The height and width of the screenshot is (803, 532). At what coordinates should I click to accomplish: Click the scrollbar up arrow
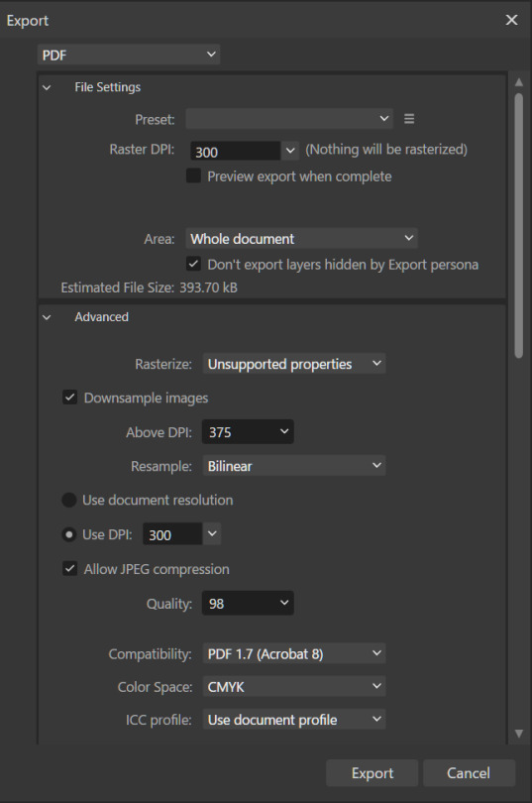(519, 82)
